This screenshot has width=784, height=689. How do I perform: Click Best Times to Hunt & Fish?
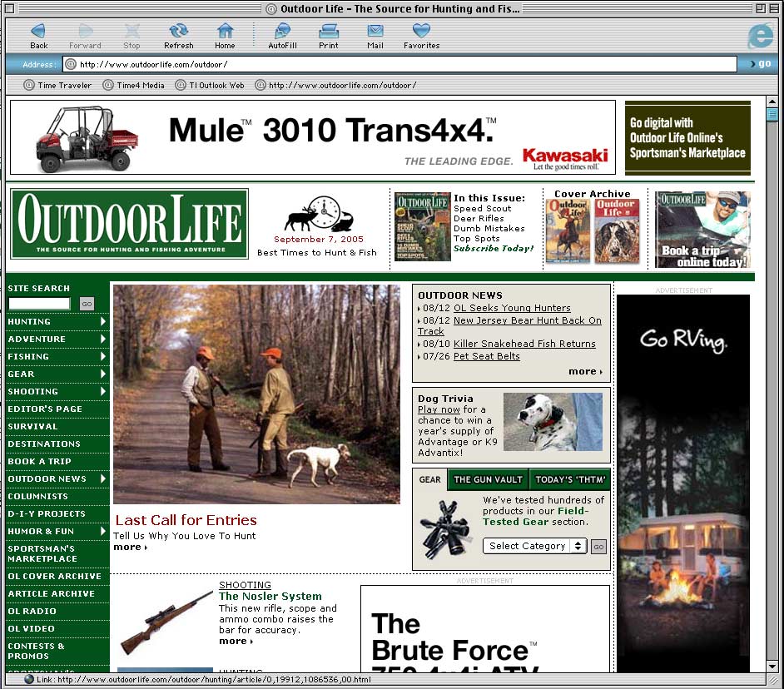[317, 252]
